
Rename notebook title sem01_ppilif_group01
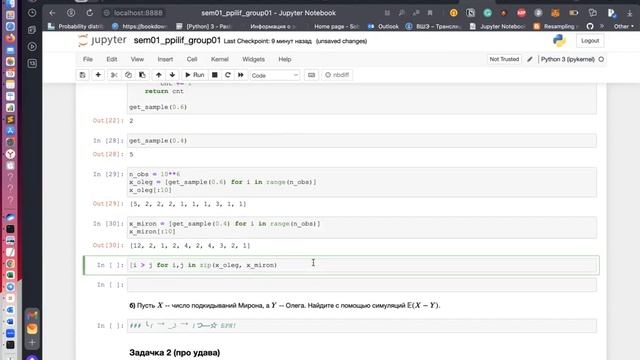tap(177, 40)
